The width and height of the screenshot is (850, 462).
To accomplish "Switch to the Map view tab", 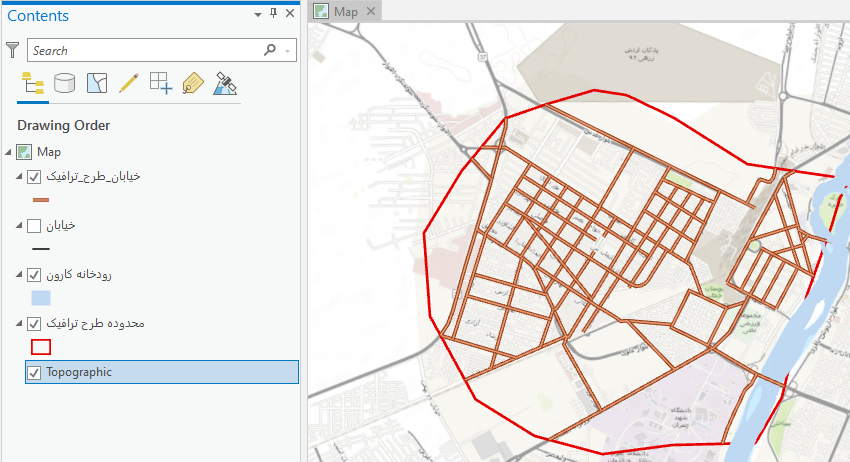I will click(345, 11).
